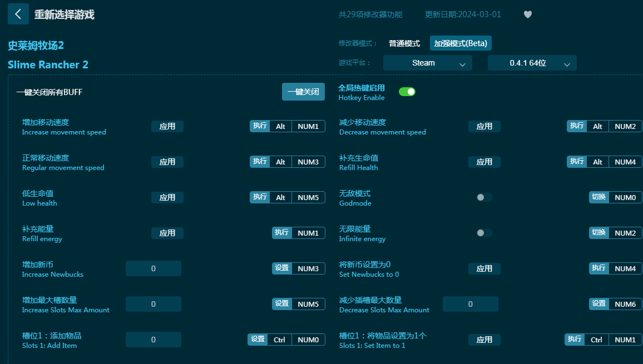Click the 一键关闭所有BUFF label
The height and width of the screenshot is (364, 643).
point(50,92)
